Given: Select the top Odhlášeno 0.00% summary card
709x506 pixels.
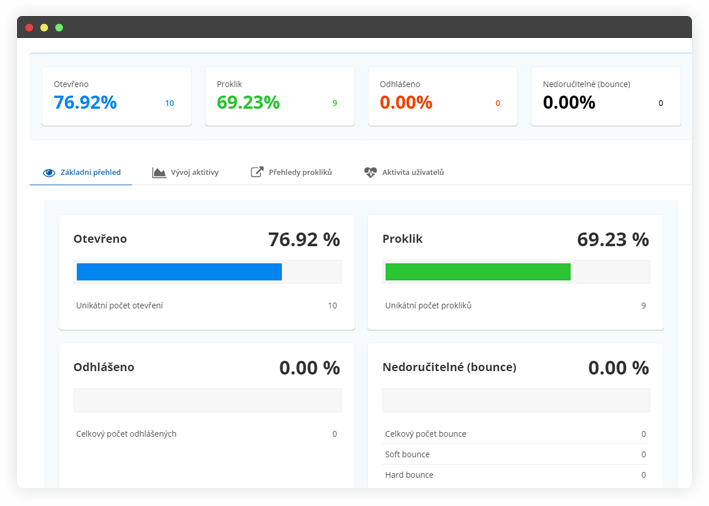Looking at the screenshot, I should click(x=443, y=96).
